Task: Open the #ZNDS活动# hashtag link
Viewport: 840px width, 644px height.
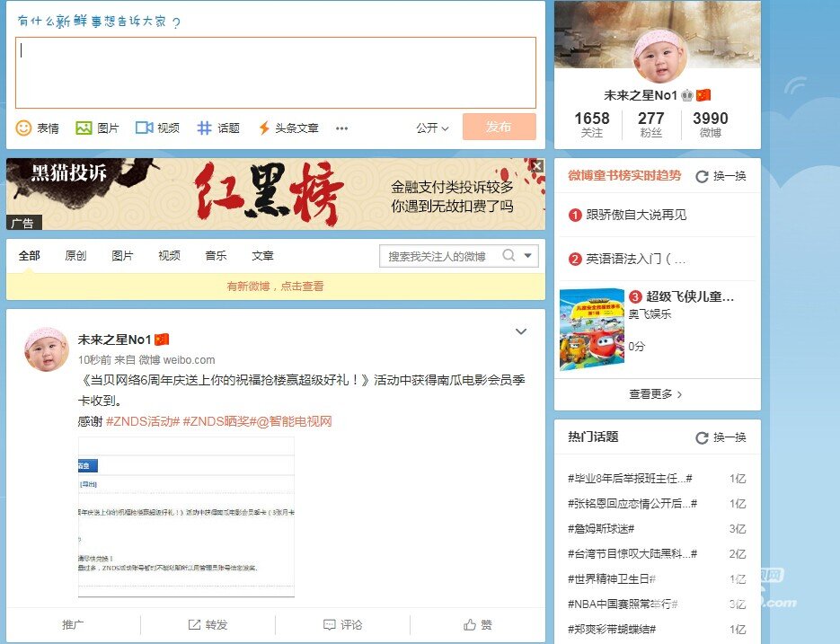Action: coord(143,421)
